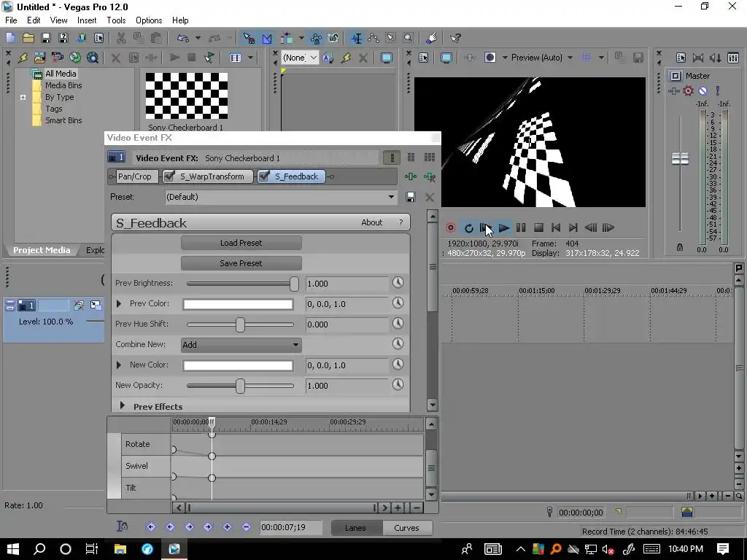The height and width of the screenshot is (560, 747).
Task: Click the Cut scissors icon in toolbar
Action: click(121, 38)
